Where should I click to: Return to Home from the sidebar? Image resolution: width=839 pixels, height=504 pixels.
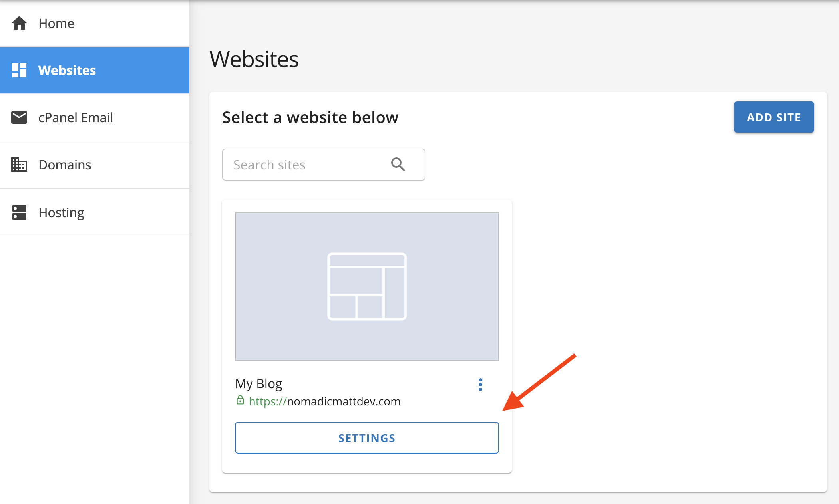coord(56,23)
